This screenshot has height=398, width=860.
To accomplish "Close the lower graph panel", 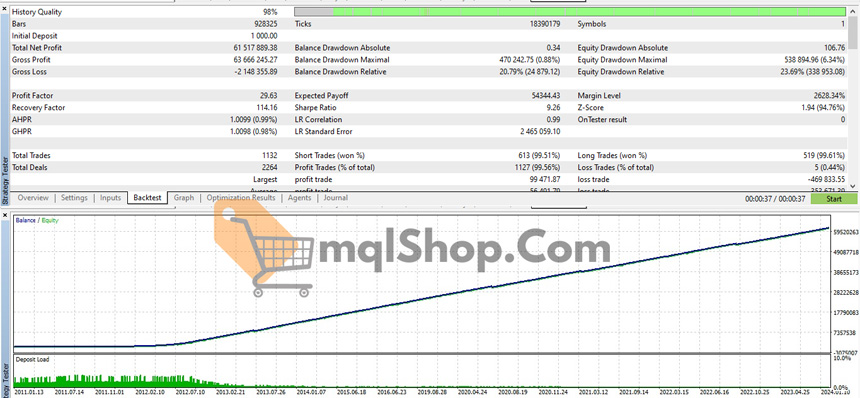I will pyautogui.click(x=4, y=215).
